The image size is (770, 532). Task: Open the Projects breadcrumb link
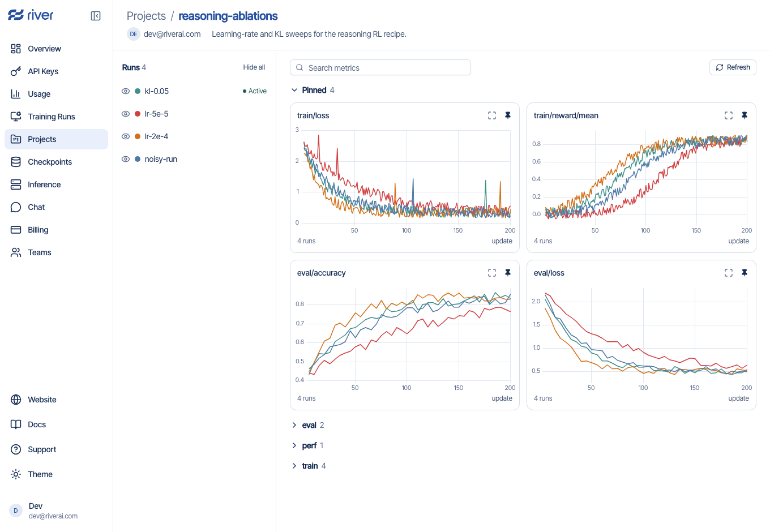[146, 16]
